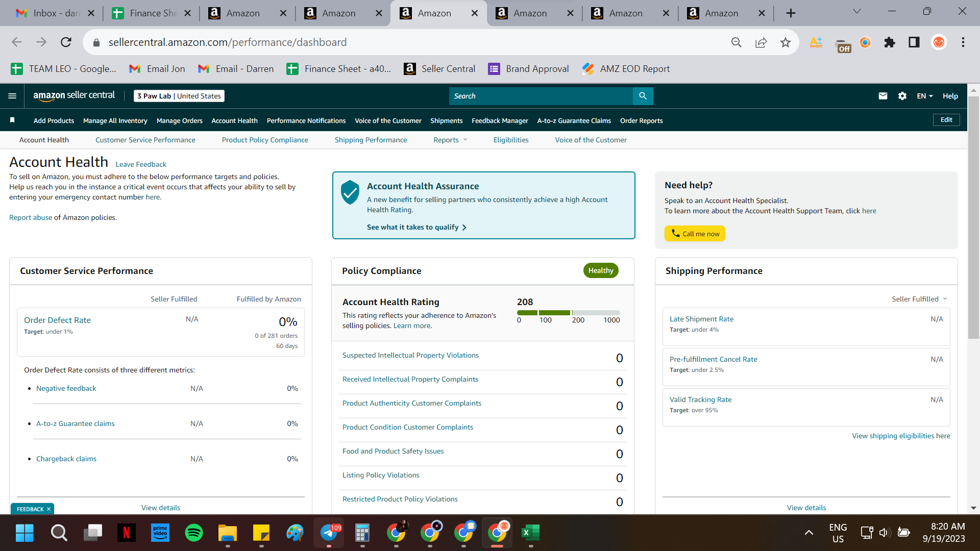
Task: Click the Call me now button
Action: tap(695, 234)
